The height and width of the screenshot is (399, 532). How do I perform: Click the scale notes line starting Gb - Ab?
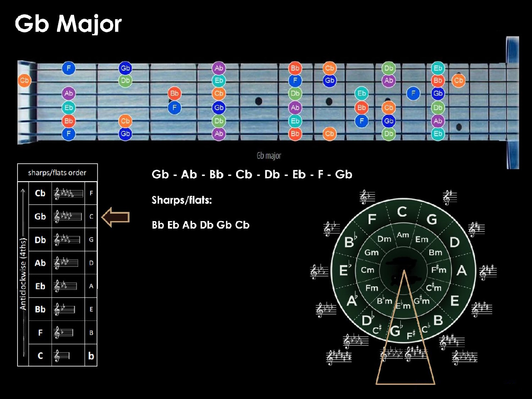[x=252, y=174]
